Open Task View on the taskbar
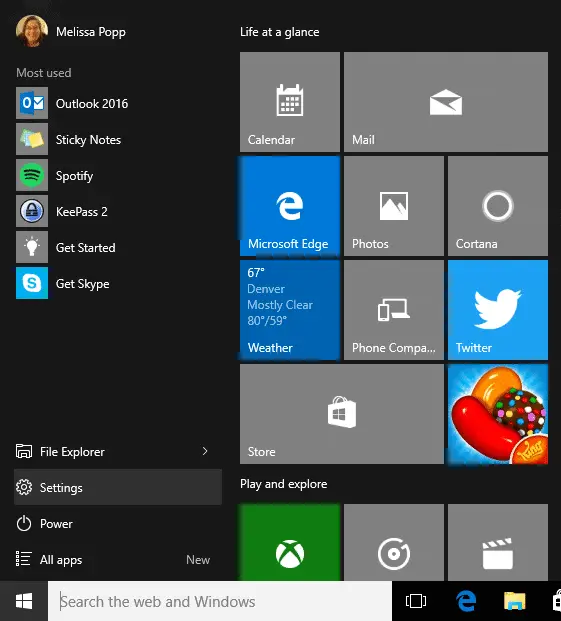Viewport: 561px width, 621px height. [x=416, y=601]
